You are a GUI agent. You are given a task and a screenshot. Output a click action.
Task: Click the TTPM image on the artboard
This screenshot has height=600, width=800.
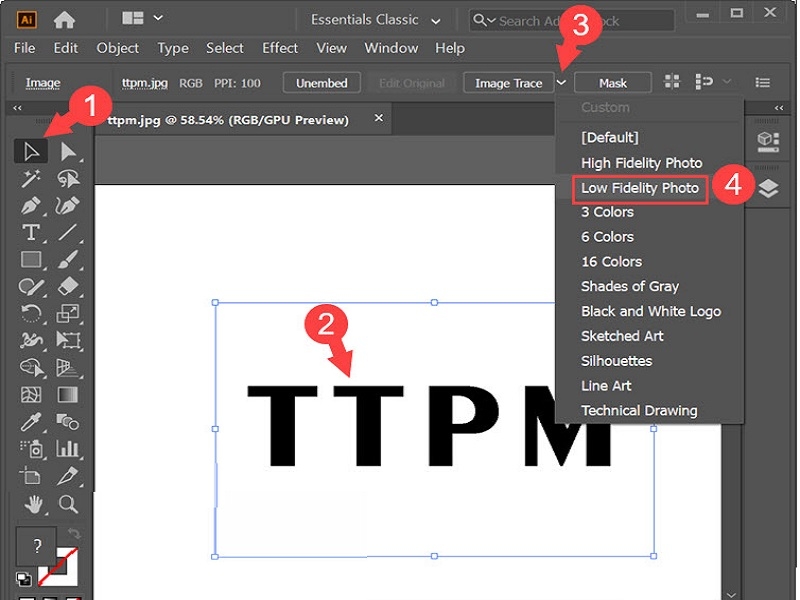click(434, 428)
